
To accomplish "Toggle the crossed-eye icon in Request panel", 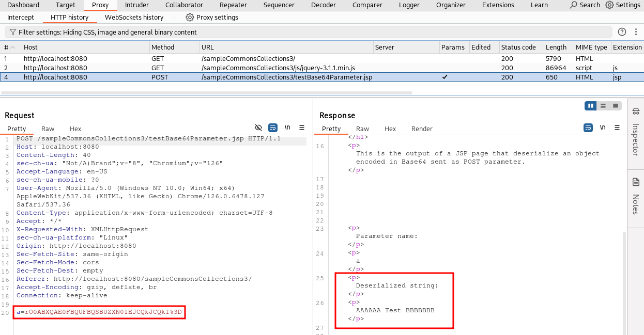I will pos(259,127).
